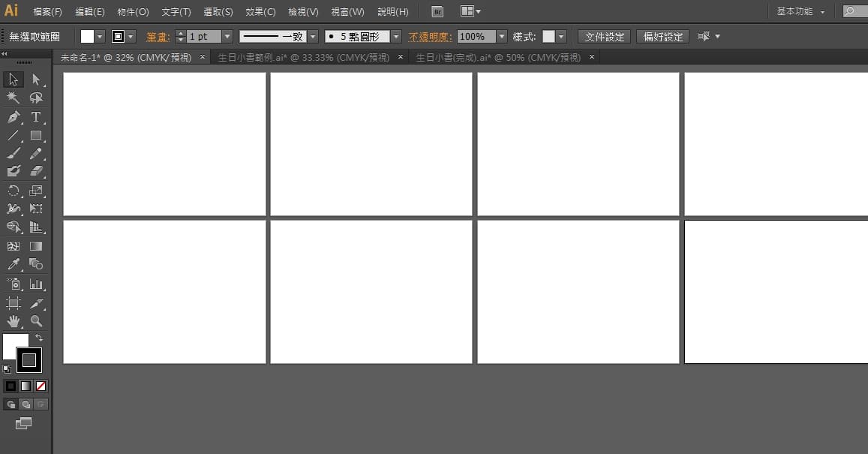
Task: Select the Width/Warp tool
Action: click(x=14, y=209)
